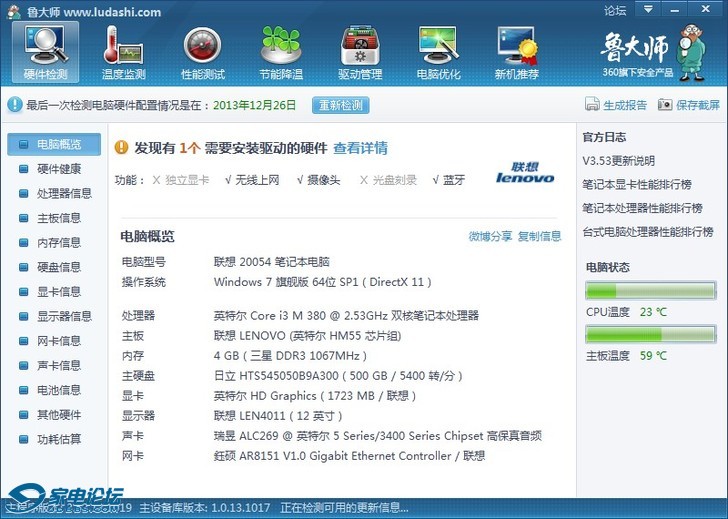The height and width of the screenshot is (519, 728).
Task: Click the 新机推荐 new PC recommendation icon
Action: (x=516, y=52)
